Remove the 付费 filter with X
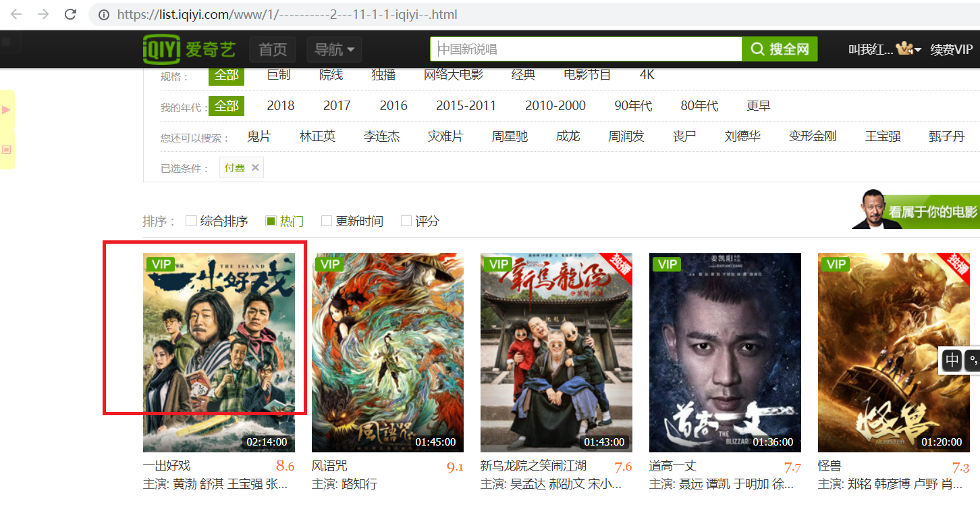Image resolution: width=980 pixels, height=505 pixels. [255, 167]
